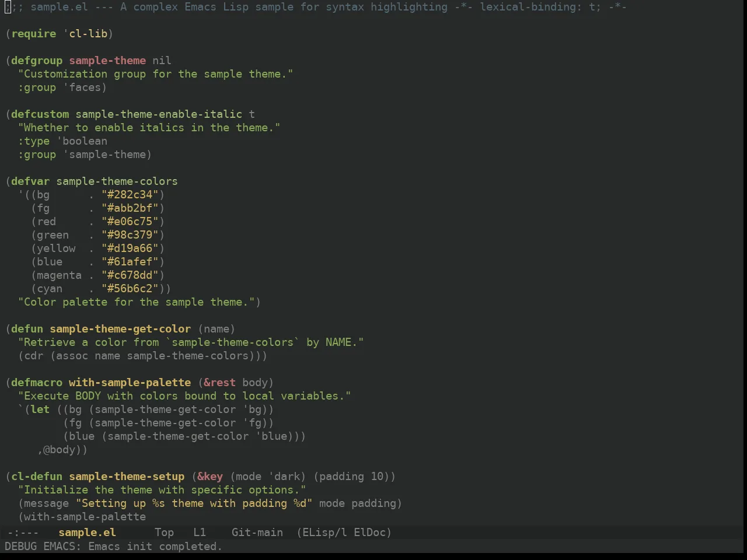
Task: Click the 'defgroup' keyword
Action: pyautogui.click(x=37, y=60)
